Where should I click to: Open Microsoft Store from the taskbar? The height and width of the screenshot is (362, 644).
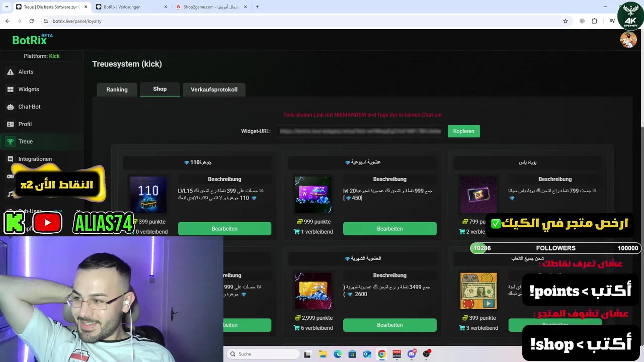coord(352,354)
